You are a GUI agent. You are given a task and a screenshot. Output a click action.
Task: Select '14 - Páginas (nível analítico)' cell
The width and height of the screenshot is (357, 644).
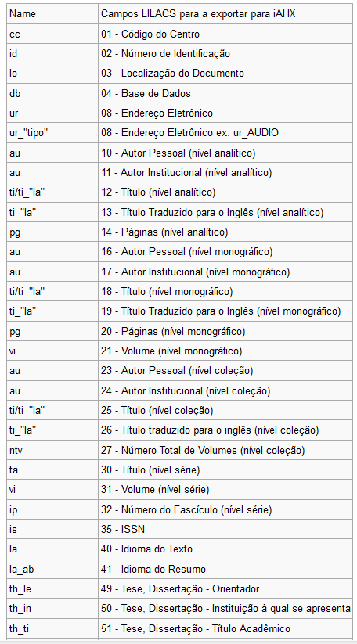(x=225, y=232)
